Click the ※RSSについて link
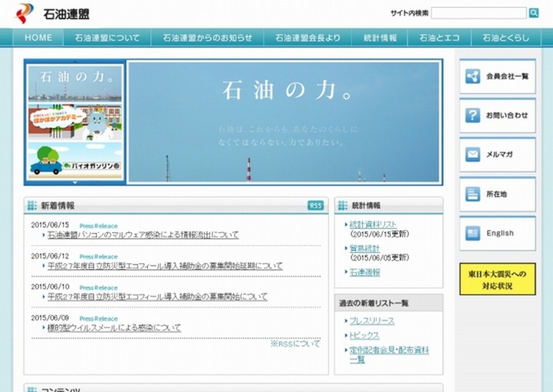Screen dimensions: 553x392 pos(295,344)
